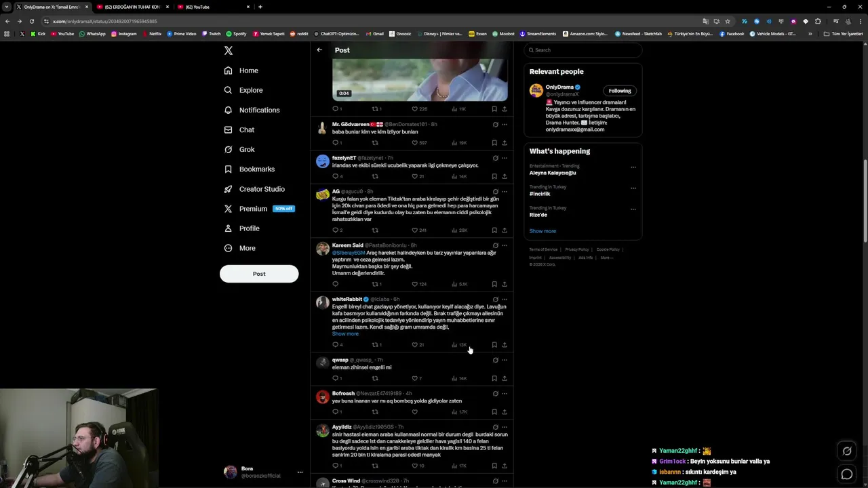868x488 pixels.
Task: Bookmark whiteRabbit's reply
Action: (494, 345)
